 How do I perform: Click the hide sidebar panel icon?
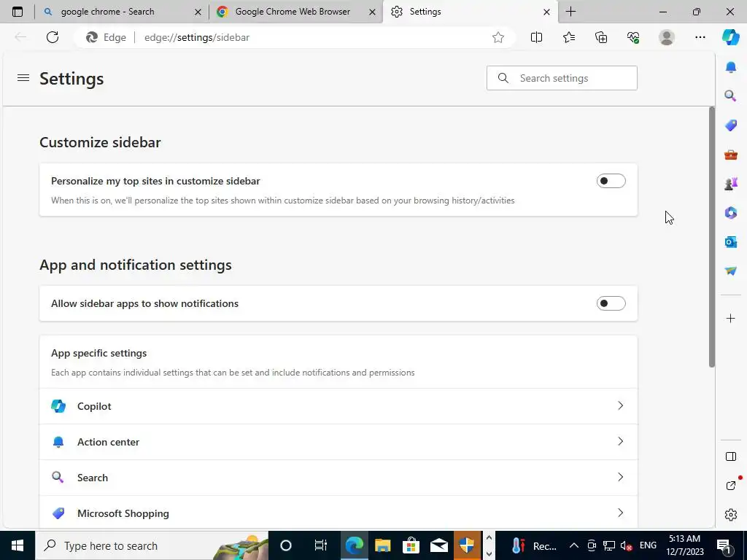tap(730, 456)
